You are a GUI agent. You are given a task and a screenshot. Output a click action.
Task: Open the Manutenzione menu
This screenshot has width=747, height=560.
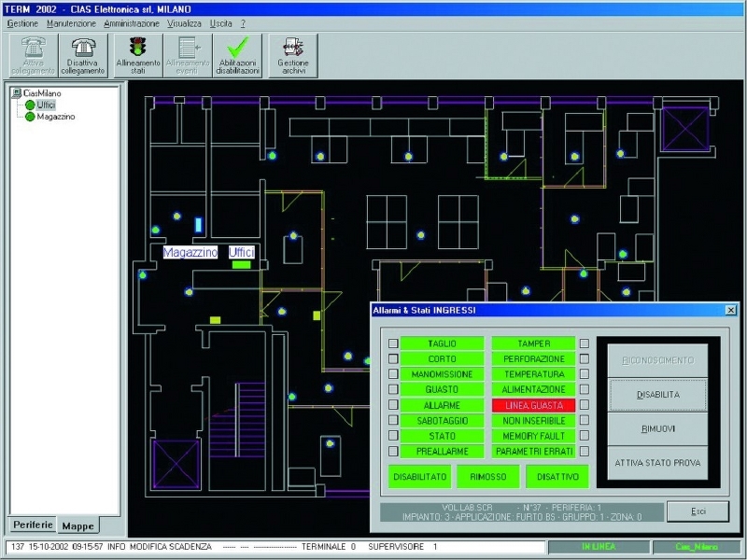[71, 22]
